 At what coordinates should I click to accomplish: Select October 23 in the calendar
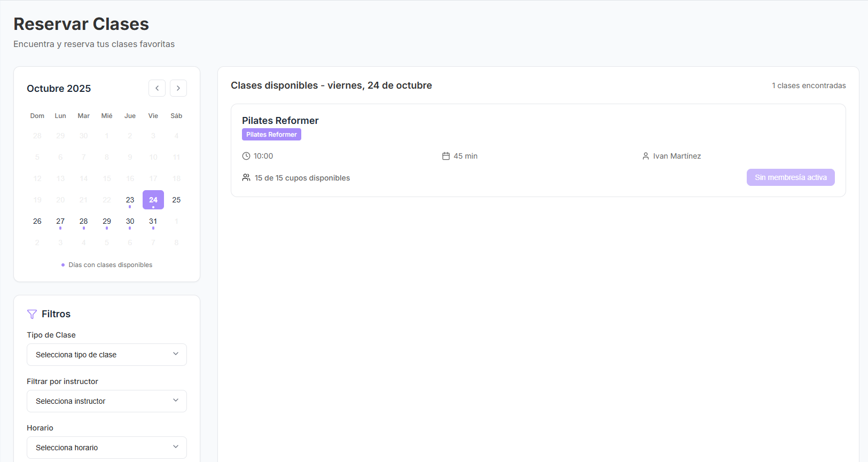130,200
